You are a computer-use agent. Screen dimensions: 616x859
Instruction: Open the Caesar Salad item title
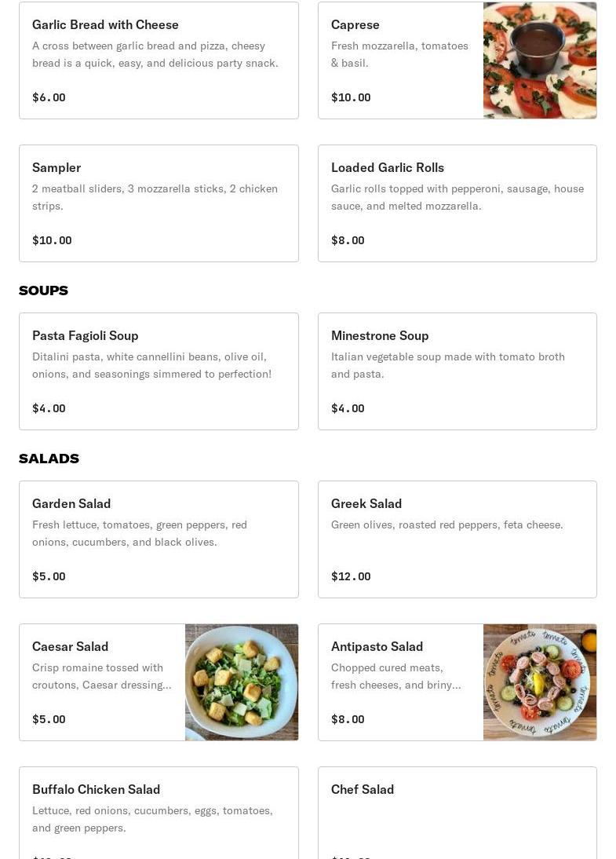pos(71,647)
